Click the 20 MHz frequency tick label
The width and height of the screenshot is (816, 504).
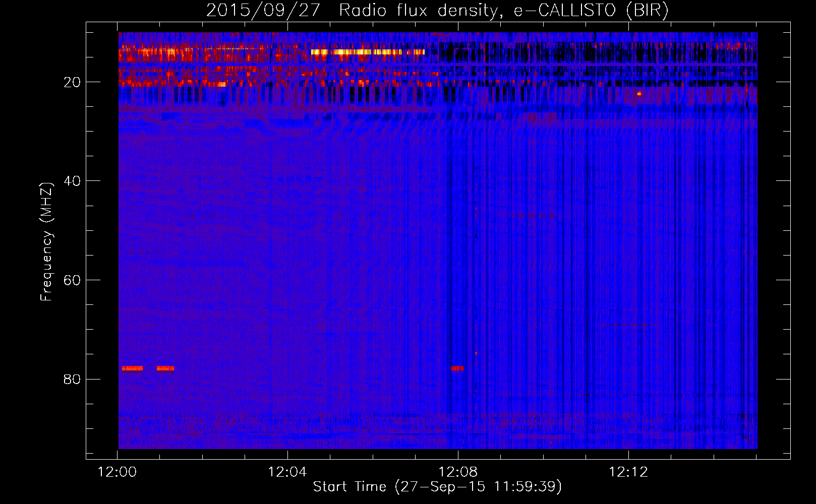(x=72, y=82)
